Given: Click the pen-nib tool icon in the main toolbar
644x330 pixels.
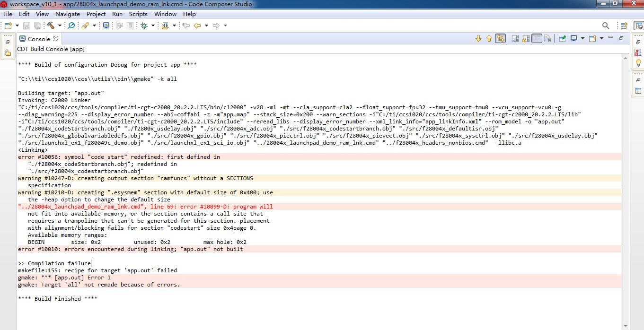Looking at the screenshot, I should (x=85, y=26).
